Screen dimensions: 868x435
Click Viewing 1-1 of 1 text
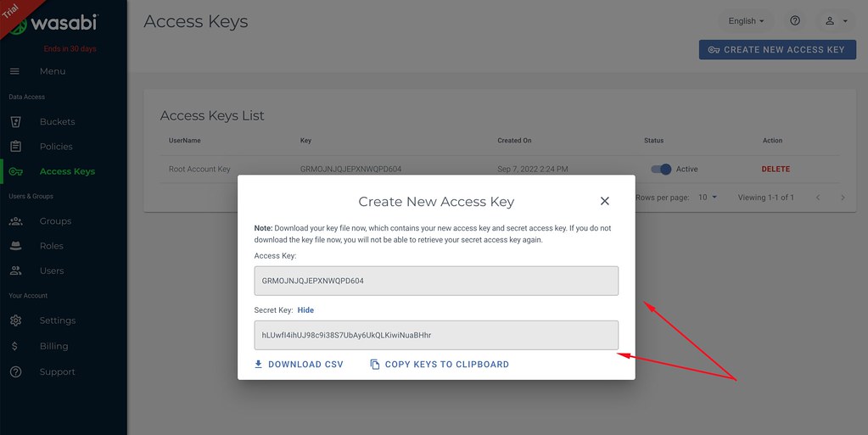tap(765, 198)
